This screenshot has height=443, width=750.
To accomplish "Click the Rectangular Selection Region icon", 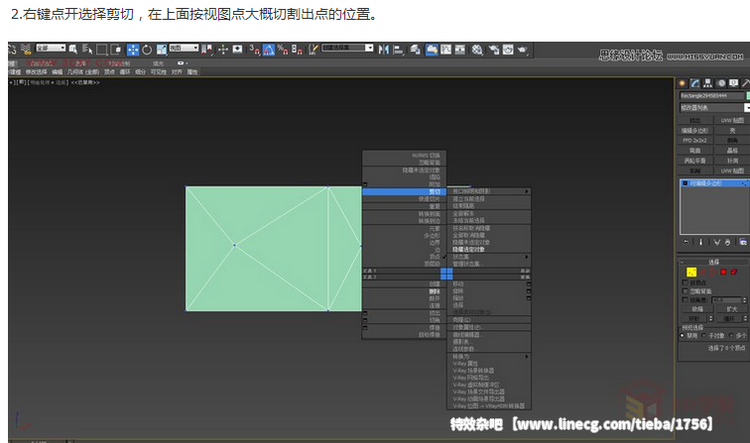I will pos(101,50).
